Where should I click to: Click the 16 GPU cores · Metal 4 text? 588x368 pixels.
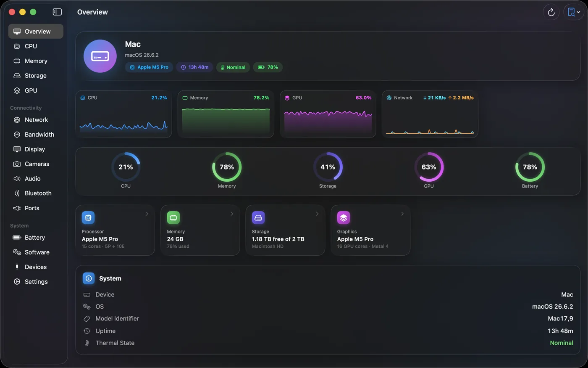pos(363,246)
